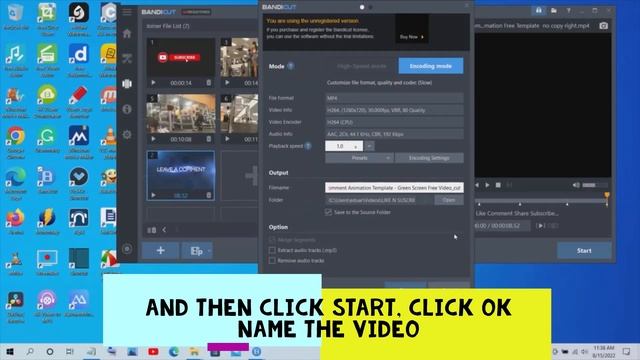Screen dimensions: 640x360
Task: Open Microsoft Edge on taskbar
Action: [x=173, y=351]
